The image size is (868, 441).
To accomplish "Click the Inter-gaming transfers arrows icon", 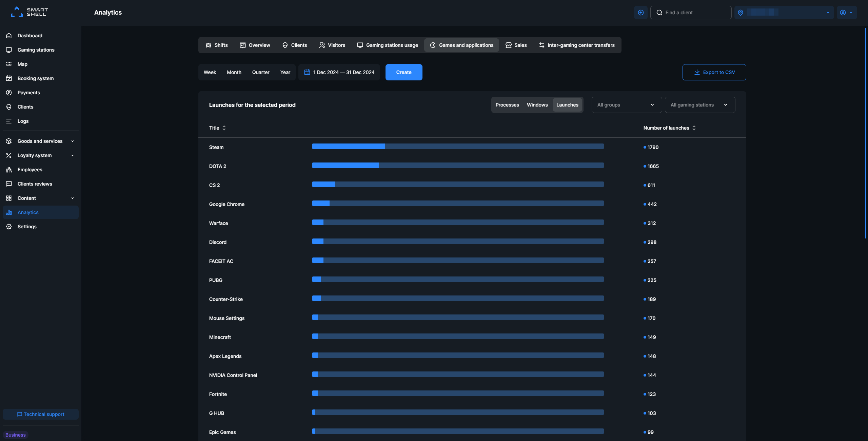I will click(x=541, y=45).
